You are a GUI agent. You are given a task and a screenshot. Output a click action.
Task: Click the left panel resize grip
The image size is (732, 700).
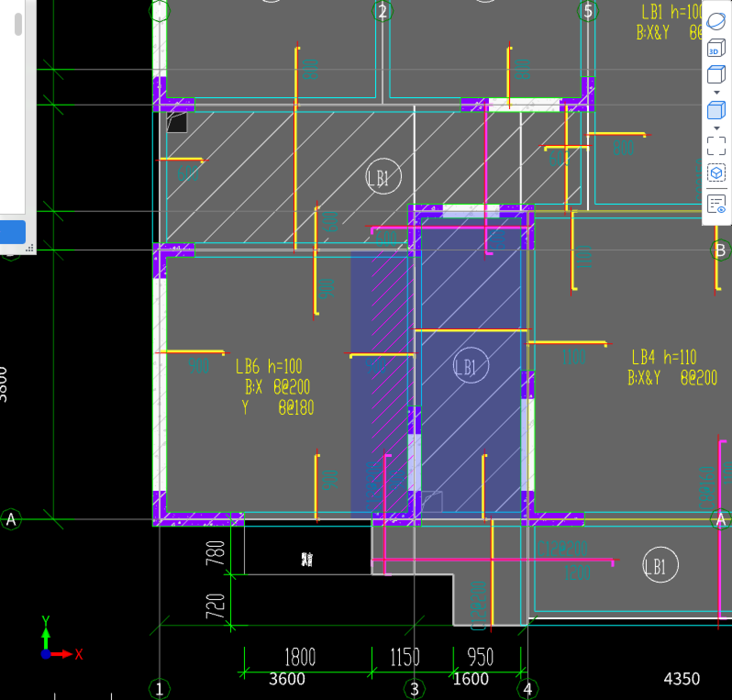coord(30,248)
